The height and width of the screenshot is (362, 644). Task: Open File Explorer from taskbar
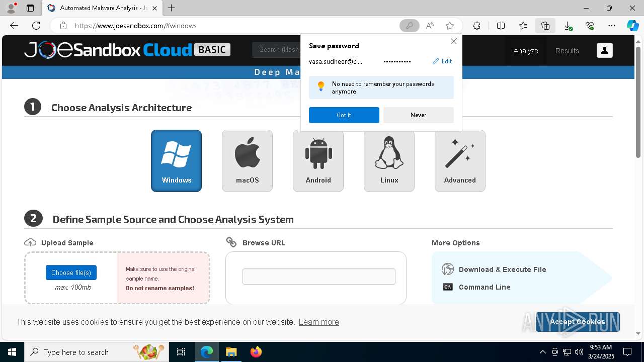[x=231, y=352]
